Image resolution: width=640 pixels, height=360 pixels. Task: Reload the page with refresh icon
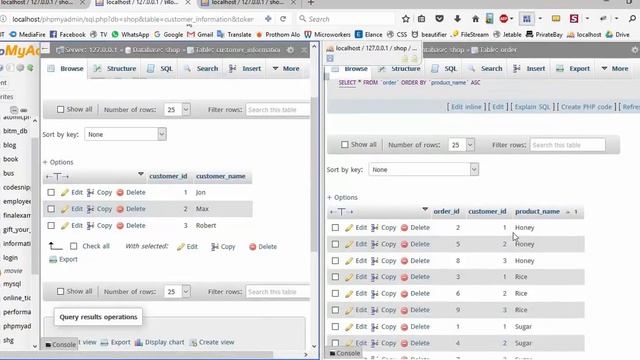click(283, 19)
